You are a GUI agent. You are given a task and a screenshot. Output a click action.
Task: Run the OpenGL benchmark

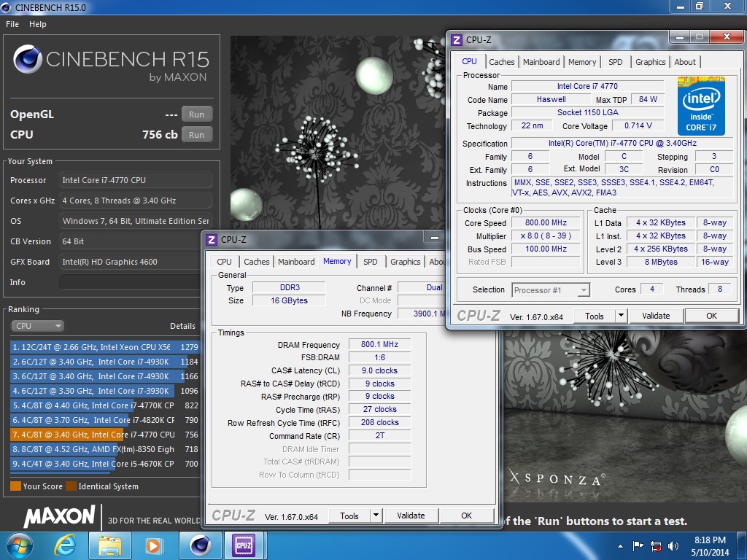[196, 114]
